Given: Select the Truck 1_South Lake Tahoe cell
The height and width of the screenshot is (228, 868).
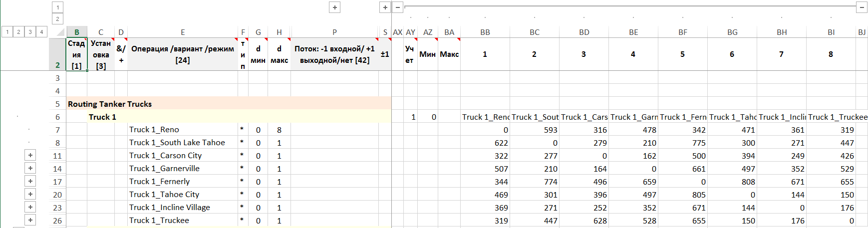Looking at the screenshot, I should click(x=177, y=143).
